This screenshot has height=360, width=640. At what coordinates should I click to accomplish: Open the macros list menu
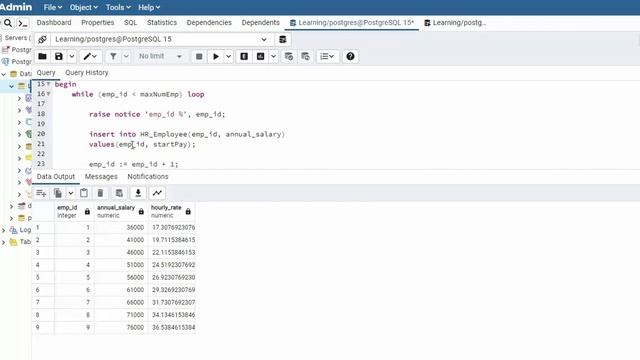pyautogui.click(x=327, y=56)
